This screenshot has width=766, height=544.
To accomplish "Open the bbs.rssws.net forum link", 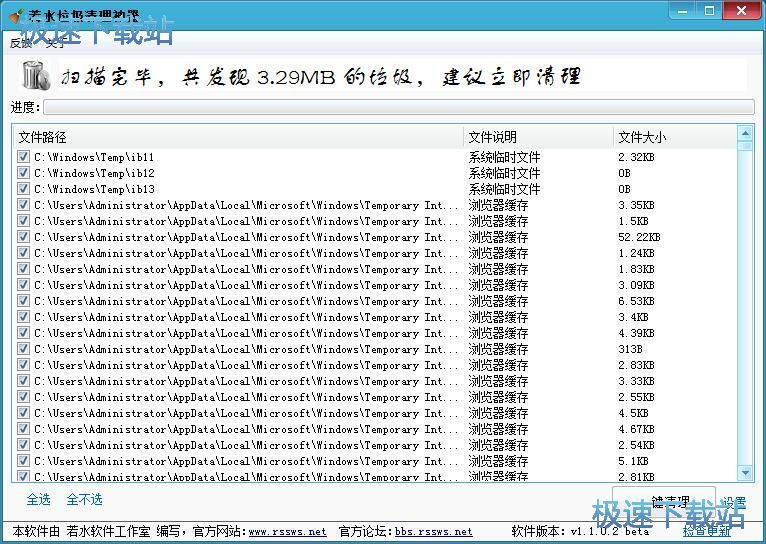I will 433,531.
